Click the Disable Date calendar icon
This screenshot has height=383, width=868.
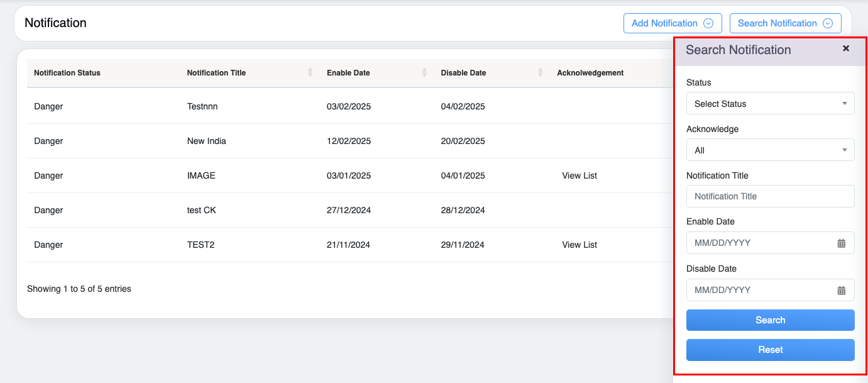(841, 291)
